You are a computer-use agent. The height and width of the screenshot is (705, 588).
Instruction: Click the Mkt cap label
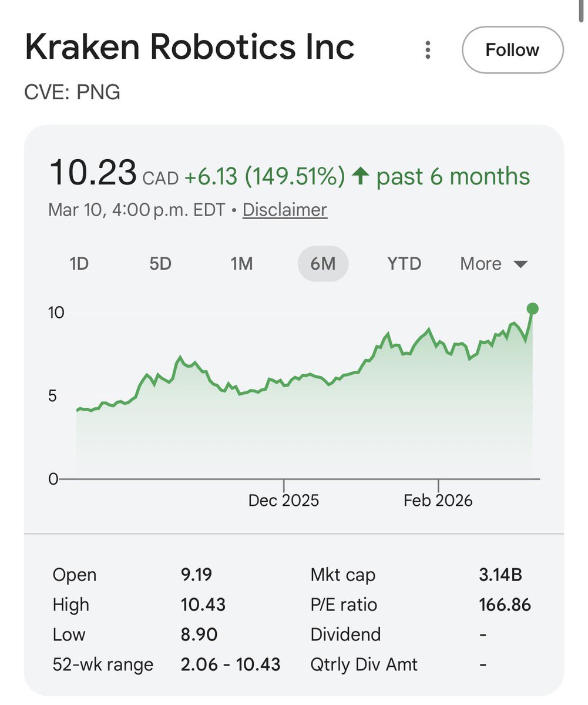coord(342,574)
